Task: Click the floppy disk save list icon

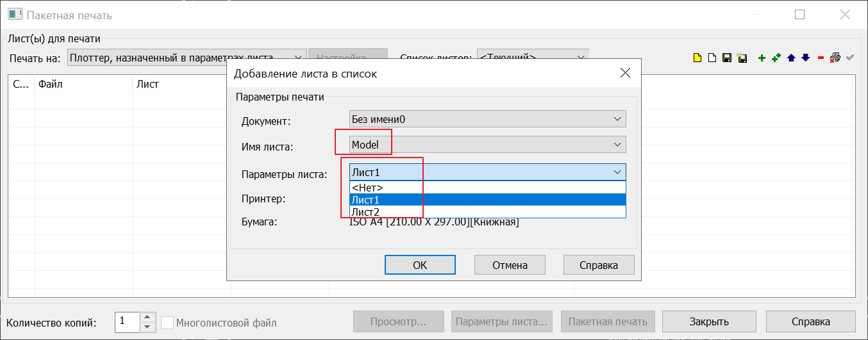Action: 727,58
